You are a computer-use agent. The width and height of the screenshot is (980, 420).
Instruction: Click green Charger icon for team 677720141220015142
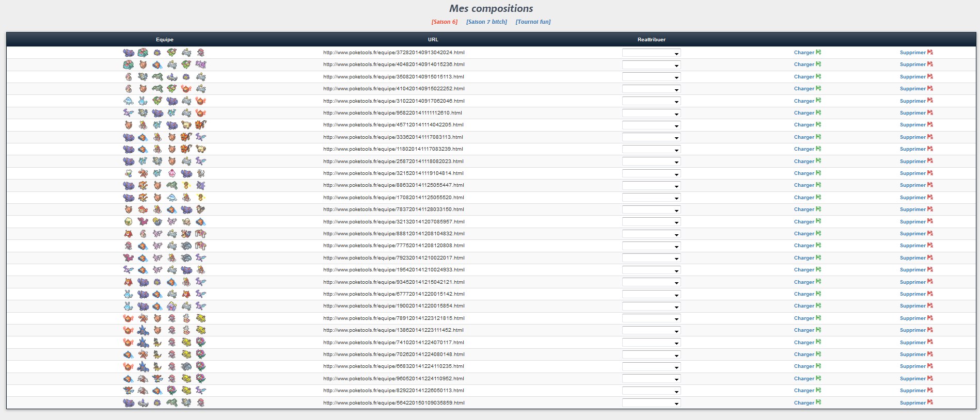[x=818, y=294]
